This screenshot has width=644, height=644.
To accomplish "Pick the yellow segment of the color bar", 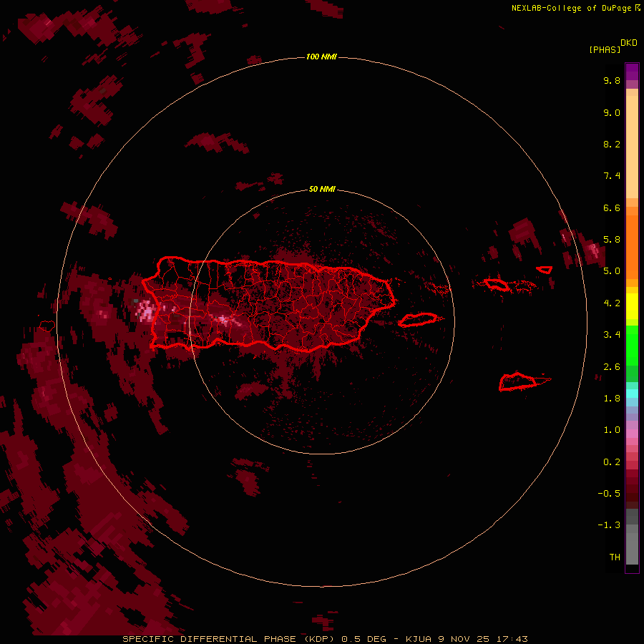I will click(632, 306).
